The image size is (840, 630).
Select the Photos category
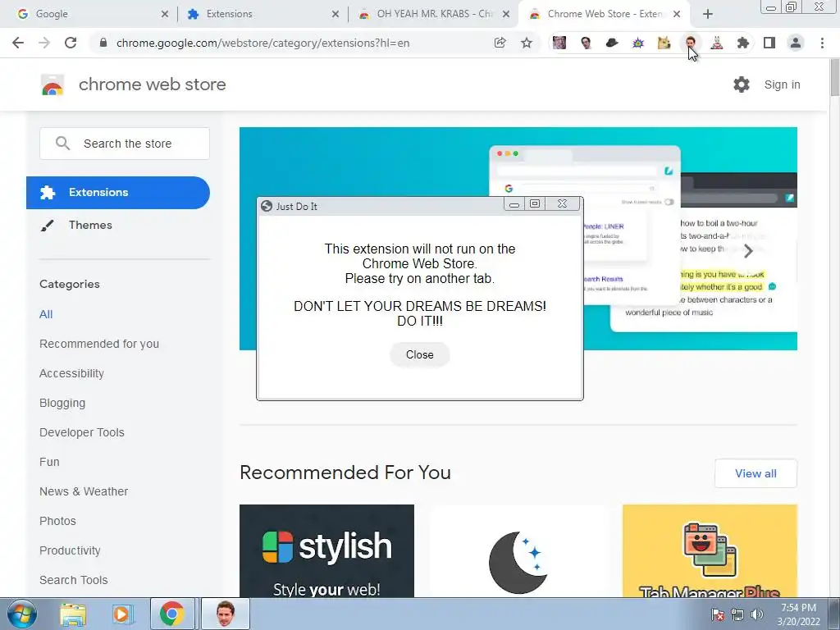58,521
